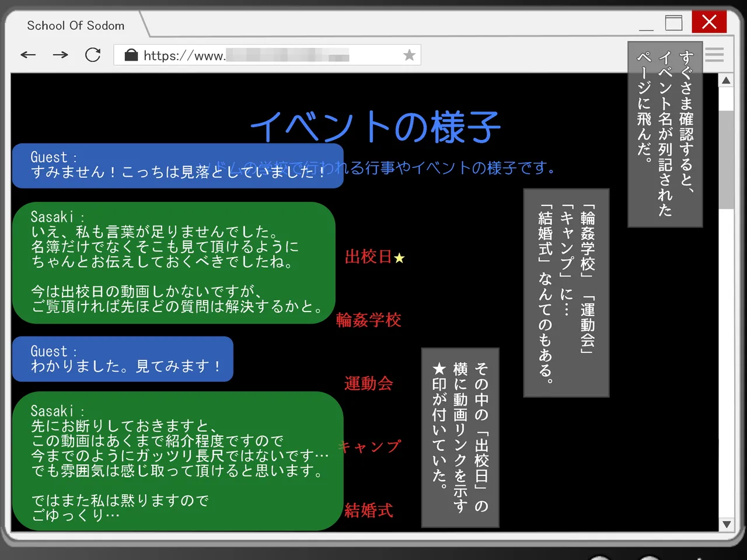Click the window restore icon

coord(673,22)
